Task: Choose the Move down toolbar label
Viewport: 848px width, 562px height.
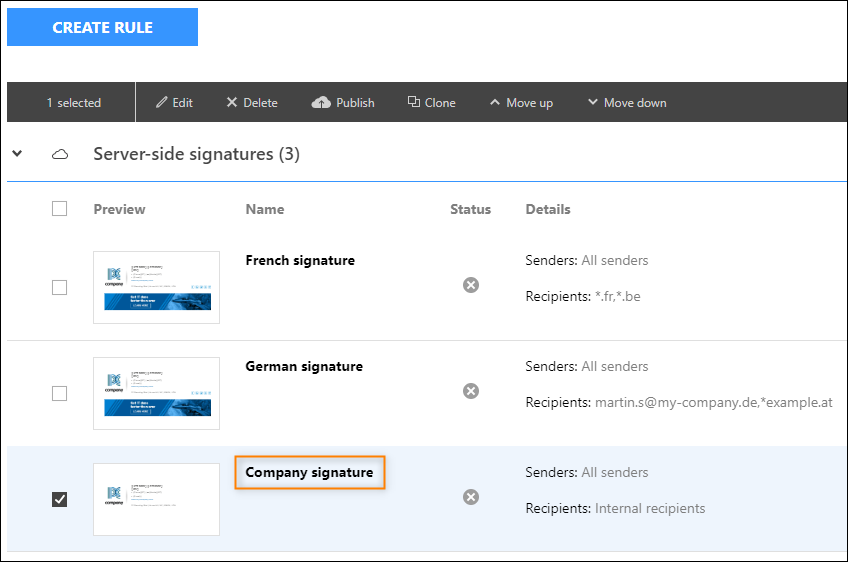Action: point(635,103)
